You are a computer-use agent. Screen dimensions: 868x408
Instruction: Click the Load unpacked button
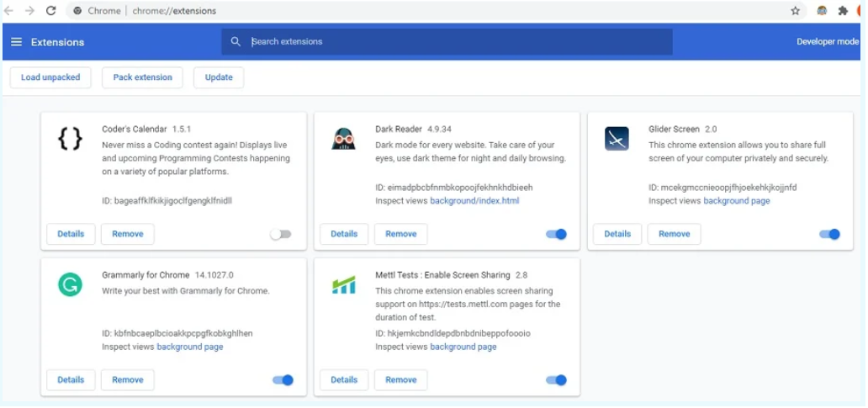tap(50, 77)
